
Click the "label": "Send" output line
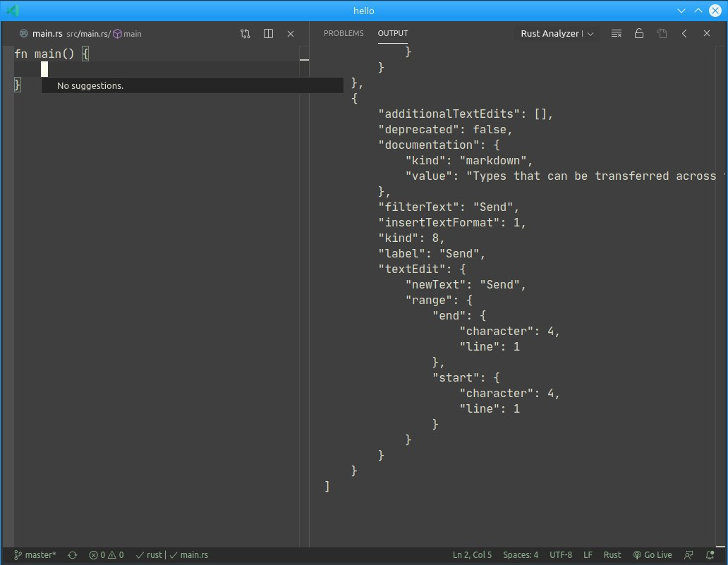pos(432,253)
